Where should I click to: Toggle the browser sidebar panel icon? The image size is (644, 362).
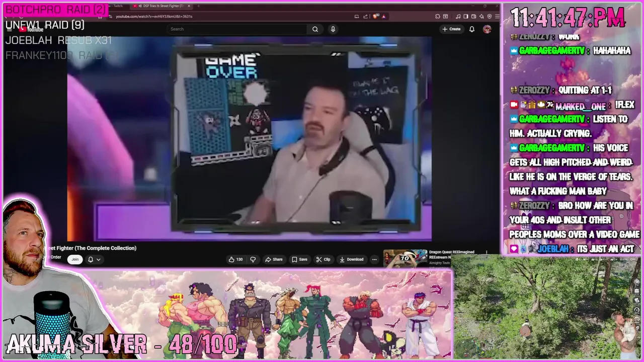click(x=466, y=17)
